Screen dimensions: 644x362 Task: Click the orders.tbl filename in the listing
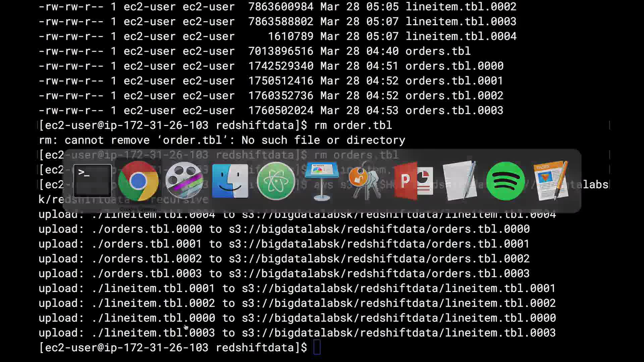(438, 51)
